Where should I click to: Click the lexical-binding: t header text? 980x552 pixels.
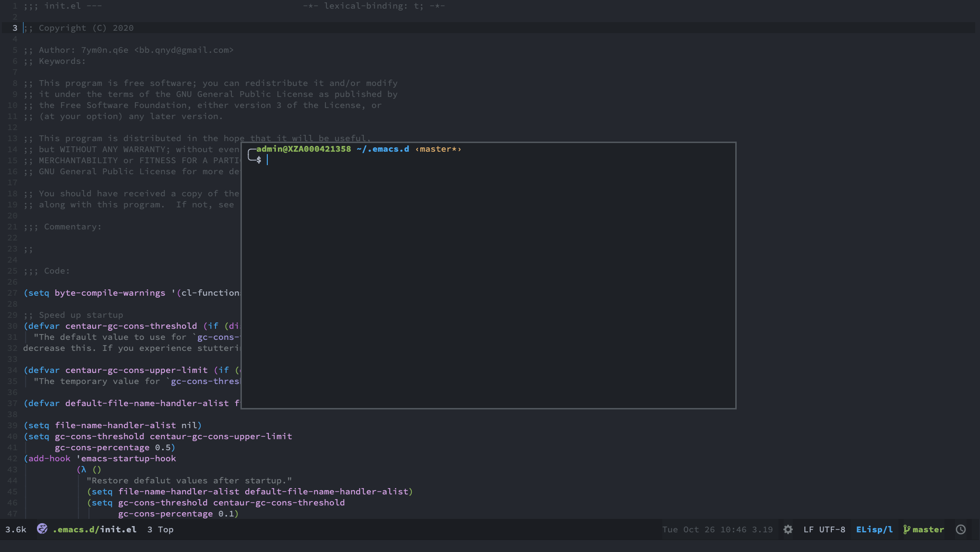pos(374,6)
